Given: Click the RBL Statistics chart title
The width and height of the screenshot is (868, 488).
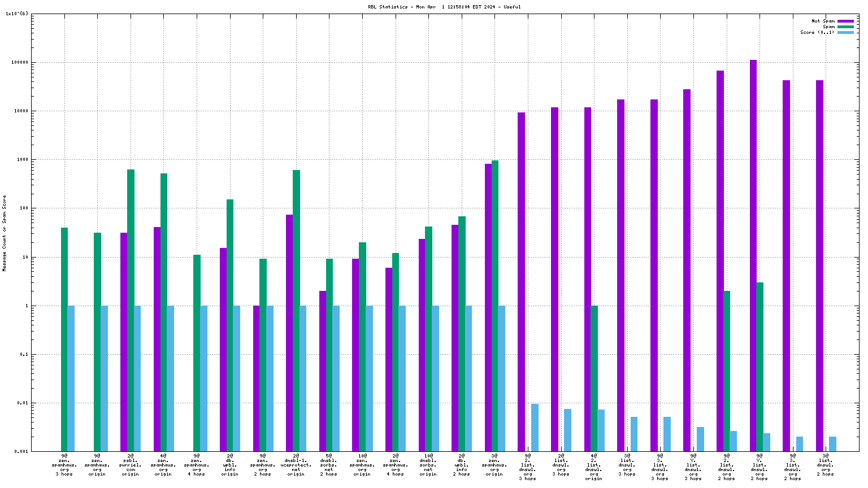Looking at the screenshot, I should [x=444, y=7].
